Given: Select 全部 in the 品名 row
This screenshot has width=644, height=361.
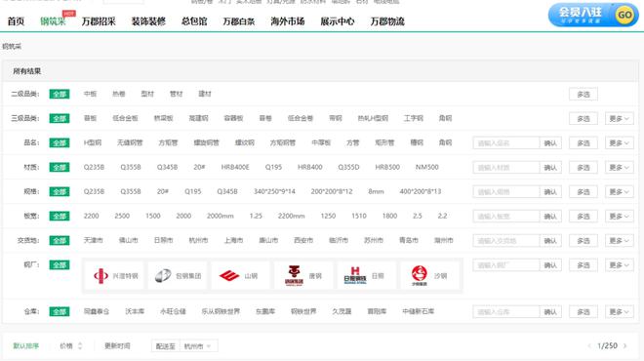Looking at the screenshot, I should tap(60, 142).
